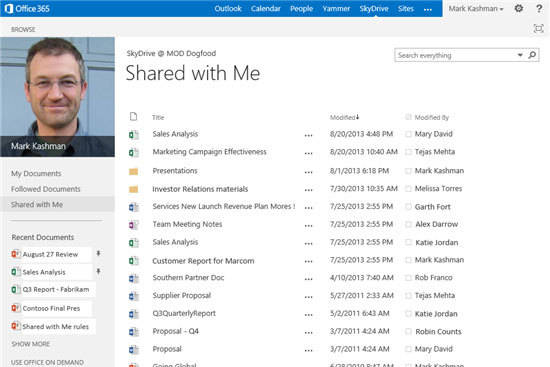Click pin icon next to recent Sales Analysis
The height and width of the screenshot is (367, 550).
[99, 271]
